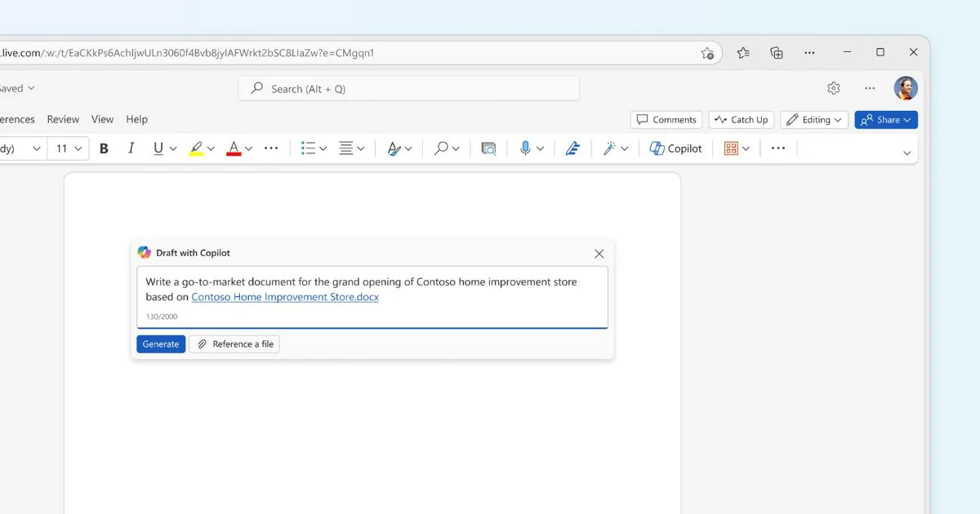Image resolution: width=980 pixels, height=514 pixels.
Task: Click the 130/2000 character counter
Action: [162, 317]
